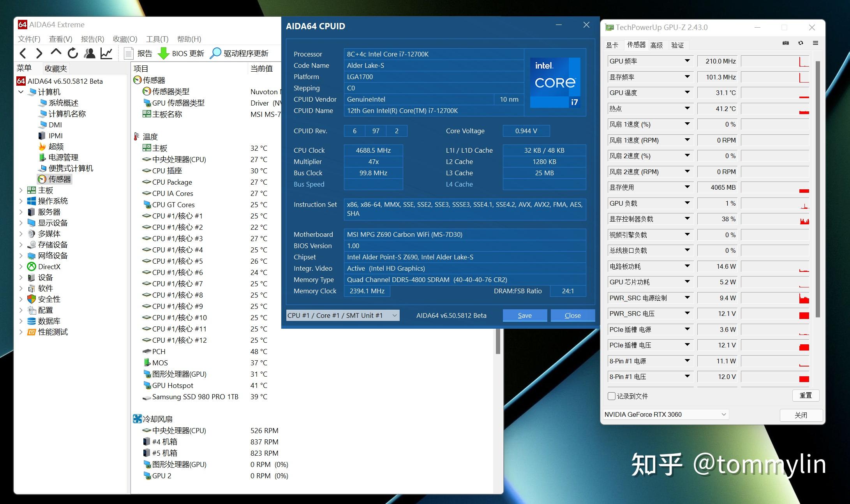Expand the 显示设备 tree node

pos(21,223)
